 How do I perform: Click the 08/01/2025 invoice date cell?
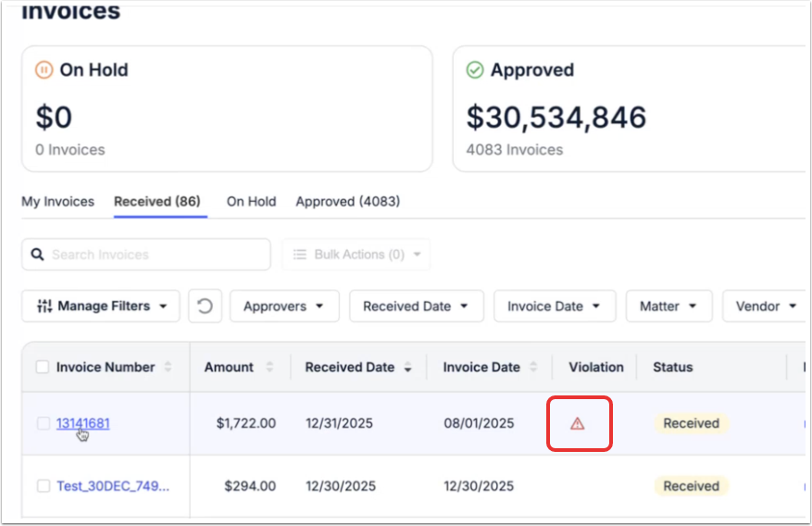[479, 423]
